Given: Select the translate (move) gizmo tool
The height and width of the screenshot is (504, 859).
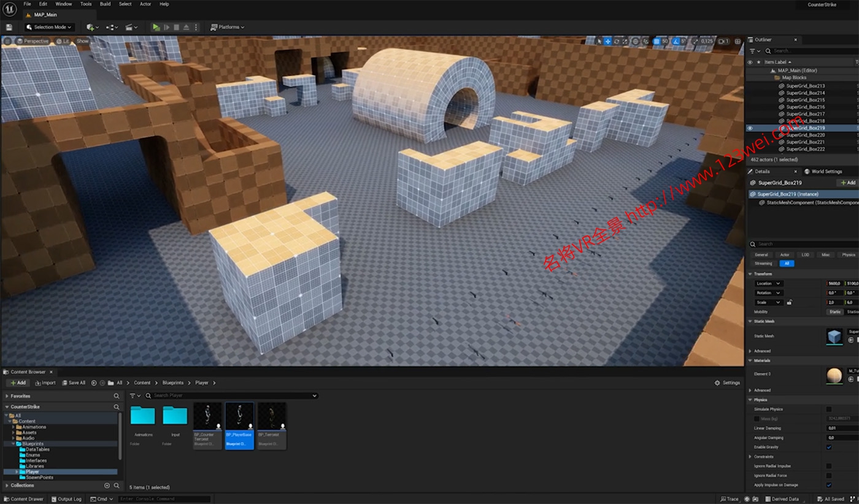Looking at the screenshot, I should pyautogui.click(x=607, y=41).
